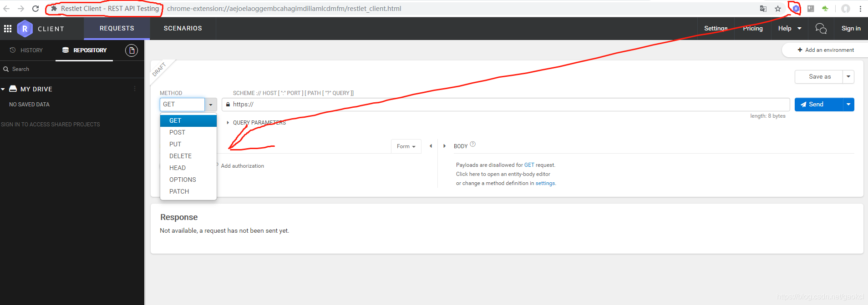This screenshot has height=305, width=868.
Task: Select GET from the method list
Action: [188, 120]
